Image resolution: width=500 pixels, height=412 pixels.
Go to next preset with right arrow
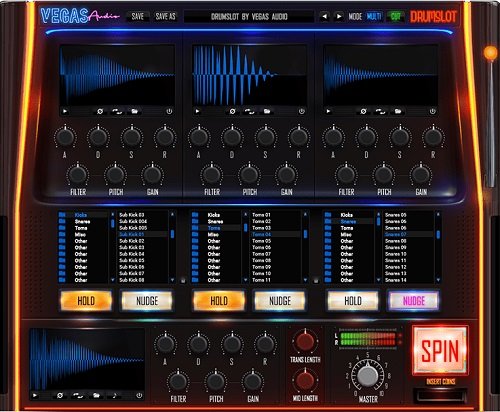tap(339, 16)
